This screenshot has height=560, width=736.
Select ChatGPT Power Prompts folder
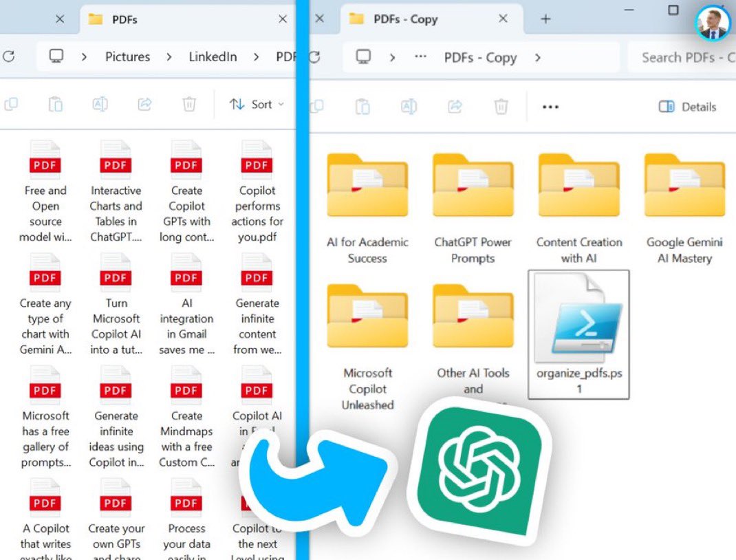[x=473, y=209]
